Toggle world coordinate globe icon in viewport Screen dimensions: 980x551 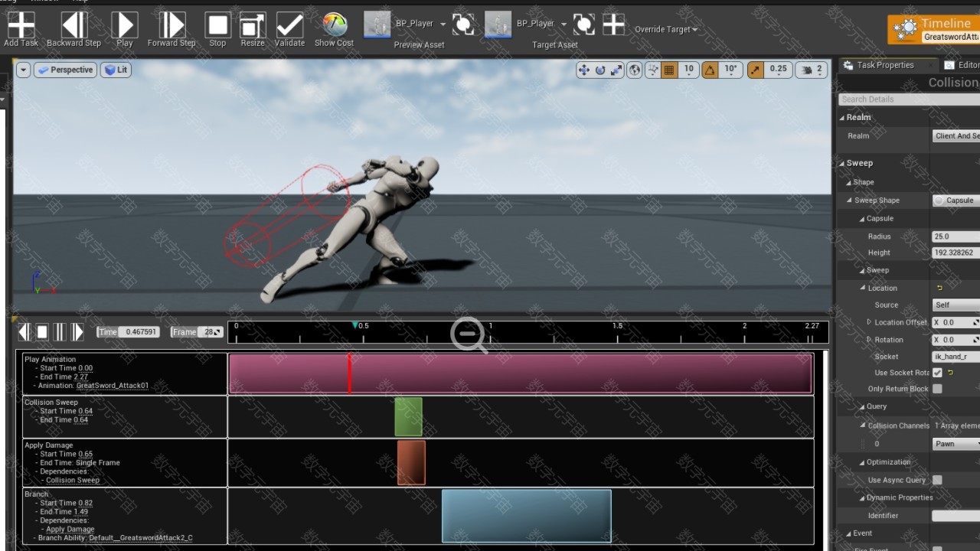(635, 70)
